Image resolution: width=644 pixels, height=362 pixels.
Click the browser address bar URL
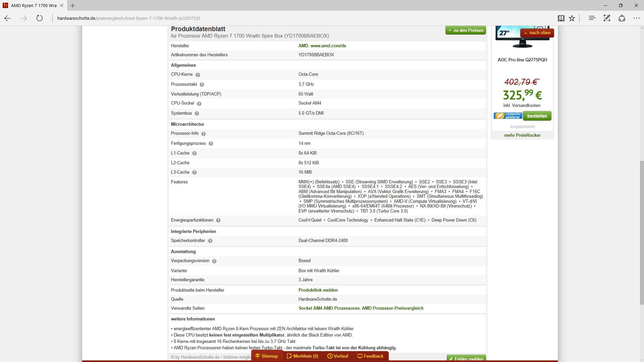click(129, 18)
